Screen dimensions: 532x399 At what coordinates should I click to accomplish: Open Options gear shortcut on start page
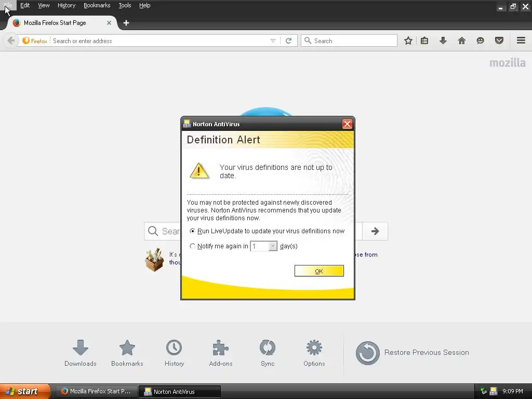click(314, 353)
